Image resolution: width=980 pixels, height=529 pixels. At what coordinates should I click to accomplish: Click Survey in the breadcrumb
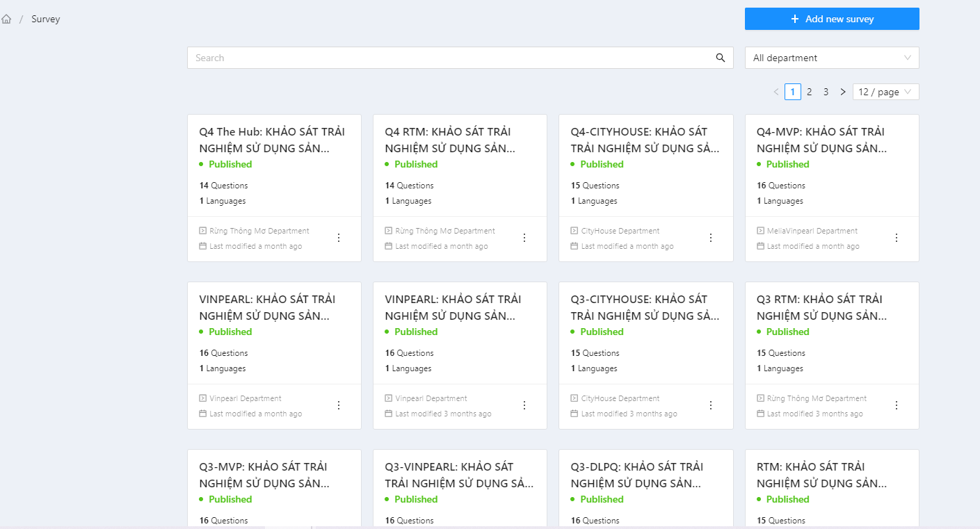pyautogui.click(x=46, y=19)
